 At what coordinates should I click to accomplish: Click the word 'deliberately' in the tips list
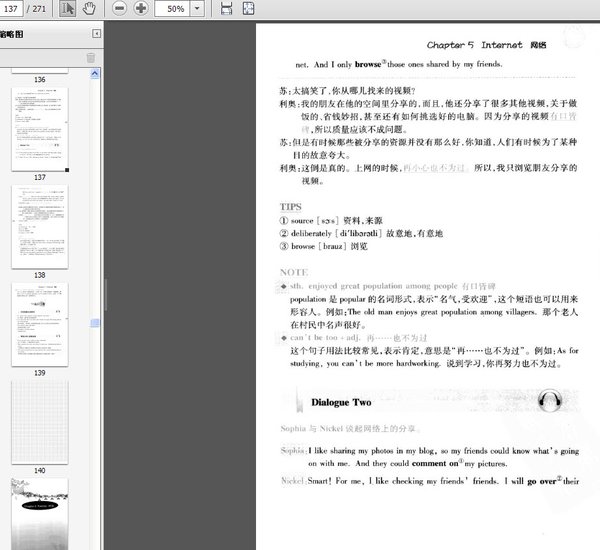pyautogui.click(x=311, y=233)
